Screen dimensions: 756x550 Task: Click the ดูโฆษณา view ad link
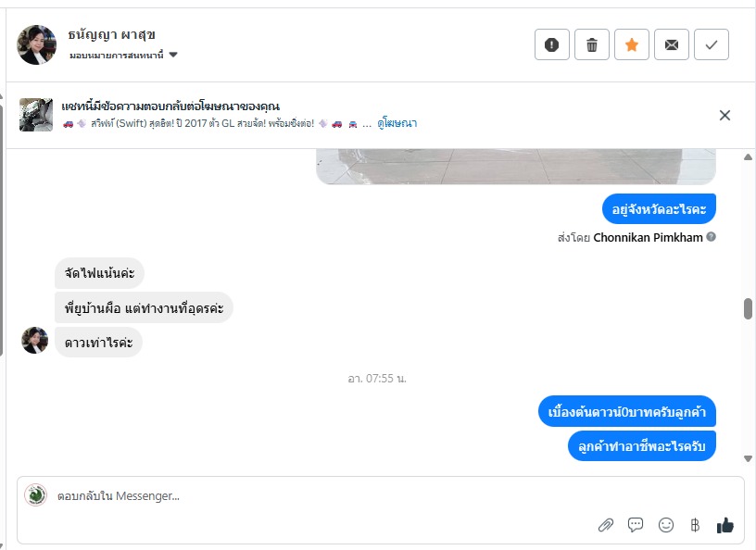click(x=397, y=123)
